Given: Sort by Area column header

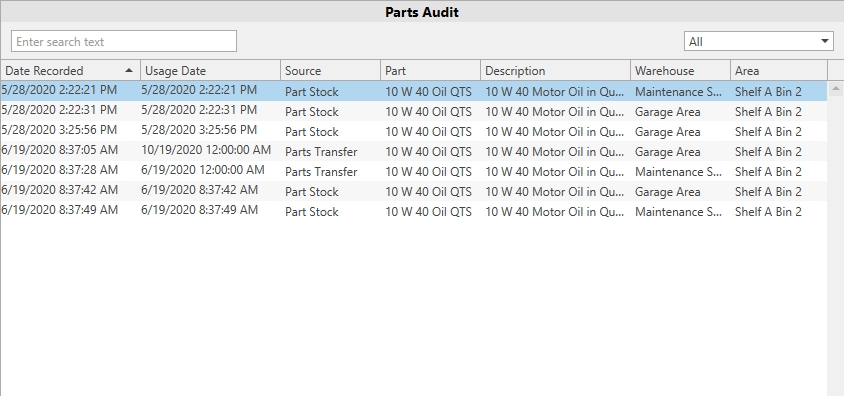Looking at the screenshot, I should click(779, 70).
